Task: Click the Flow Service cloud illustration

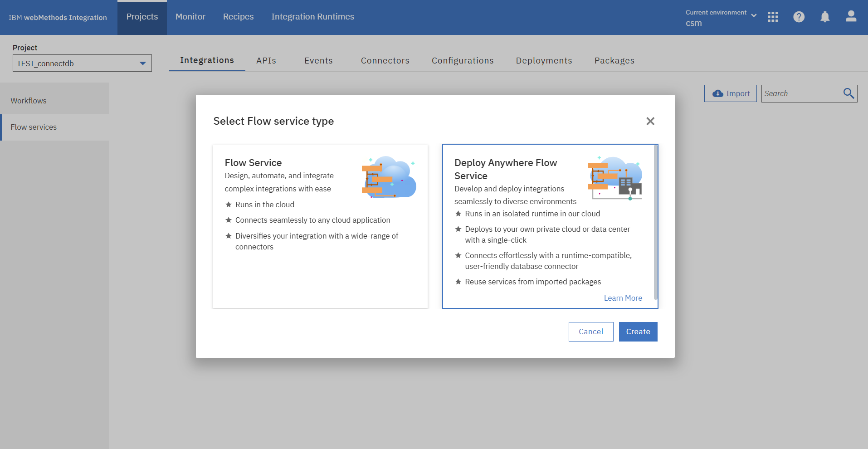Action: 389,177
